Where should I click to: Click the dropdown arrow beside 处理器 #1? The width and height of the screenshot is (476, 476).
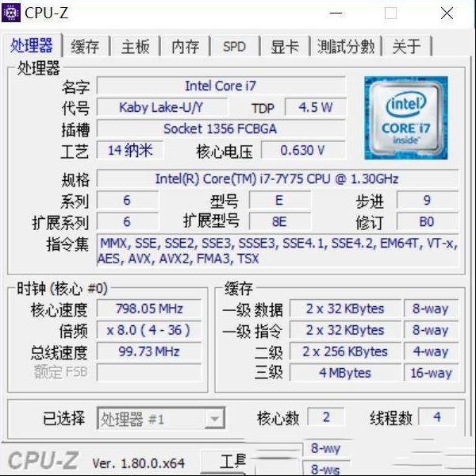click(x=215, y=419)
